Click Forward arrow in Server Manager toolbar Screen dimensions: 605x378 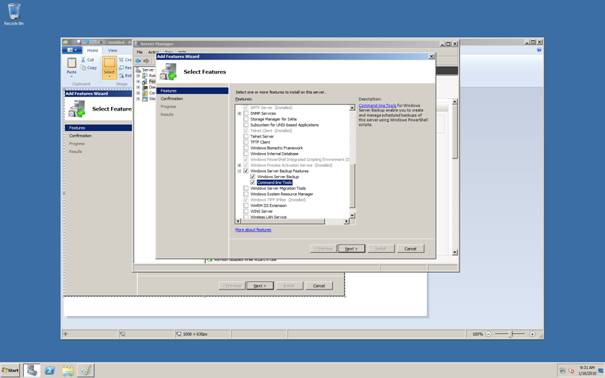[x=146, y=61]
